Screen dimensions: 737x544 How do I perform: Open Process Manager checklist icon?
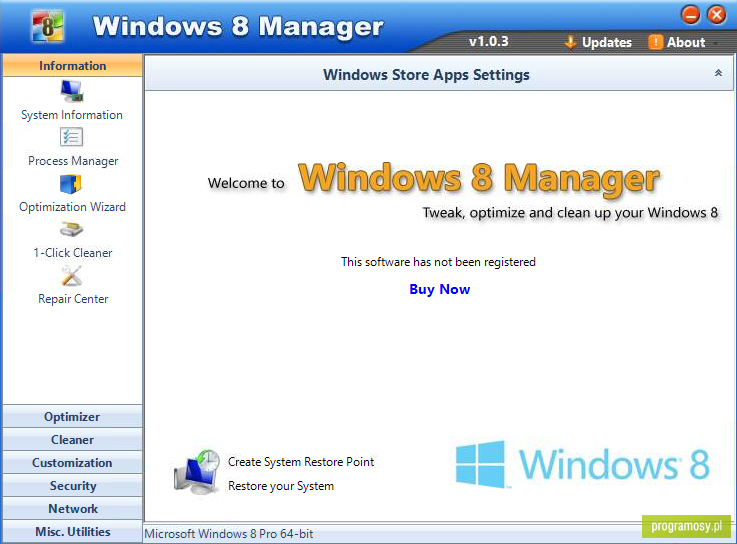[71, 137]
